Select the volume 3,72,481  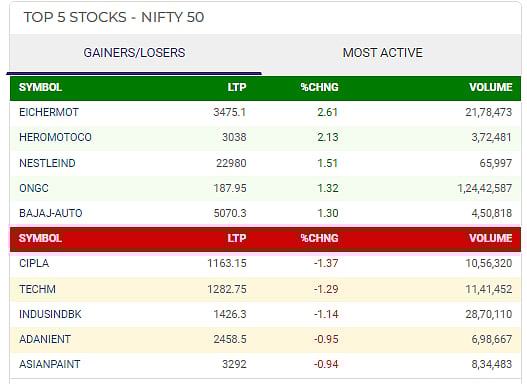491,137
